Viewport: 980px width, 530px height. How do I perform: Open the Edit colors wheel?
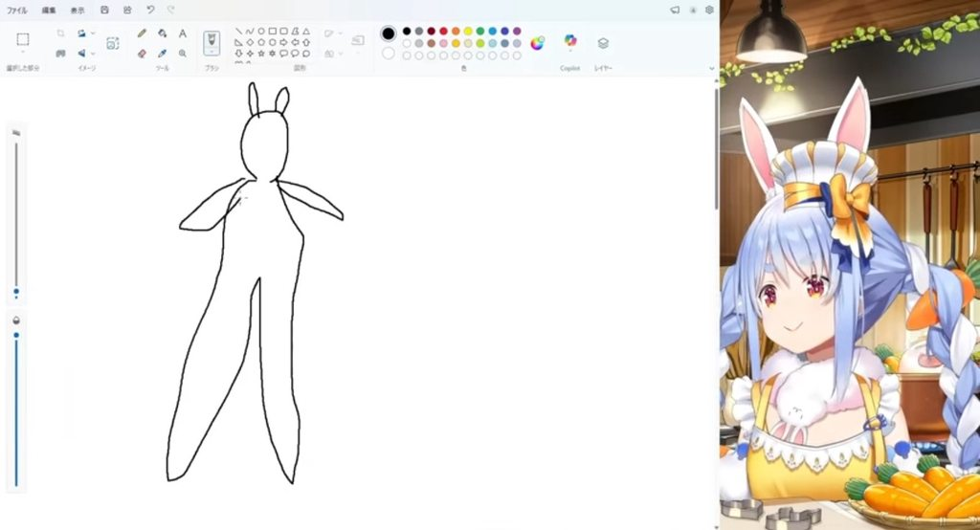[x=537, y=43]
